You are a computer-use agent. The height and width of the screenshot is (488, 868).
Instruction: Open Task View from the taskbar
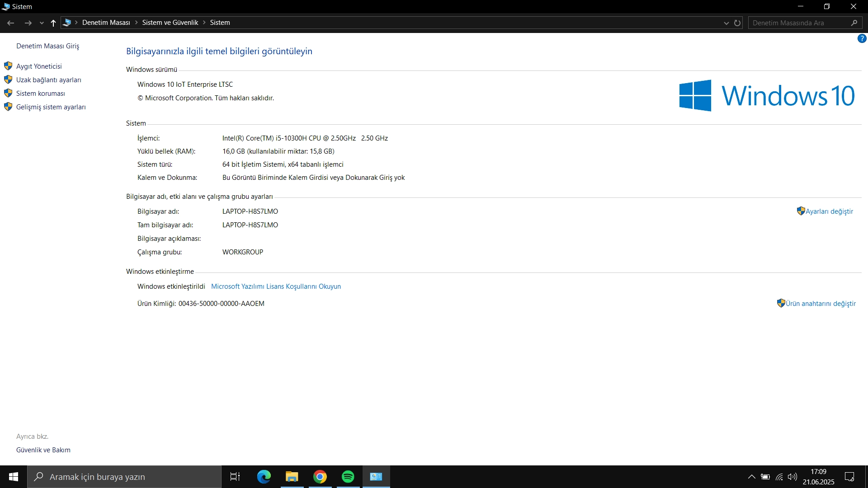235,477
